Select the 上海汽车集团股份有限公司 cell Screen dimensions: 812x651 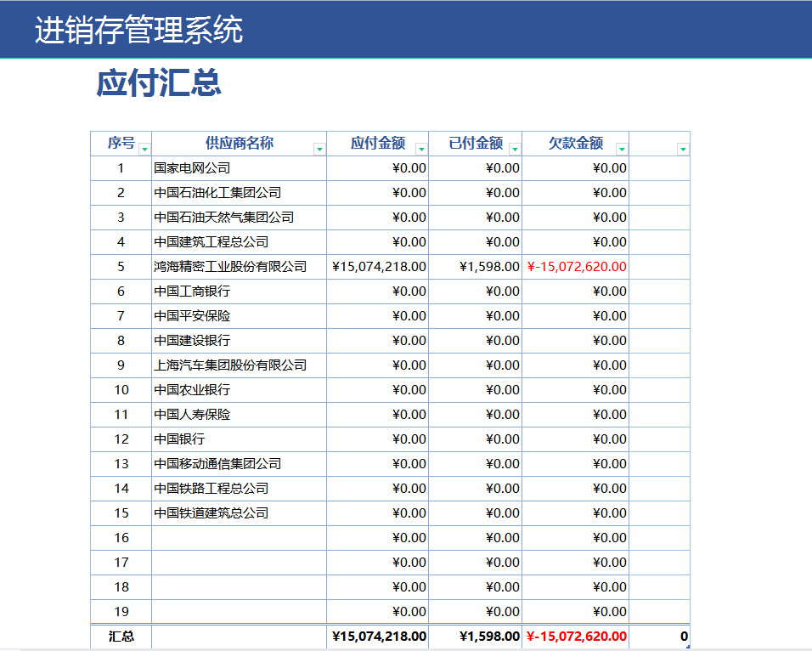[x=240, y=365]
